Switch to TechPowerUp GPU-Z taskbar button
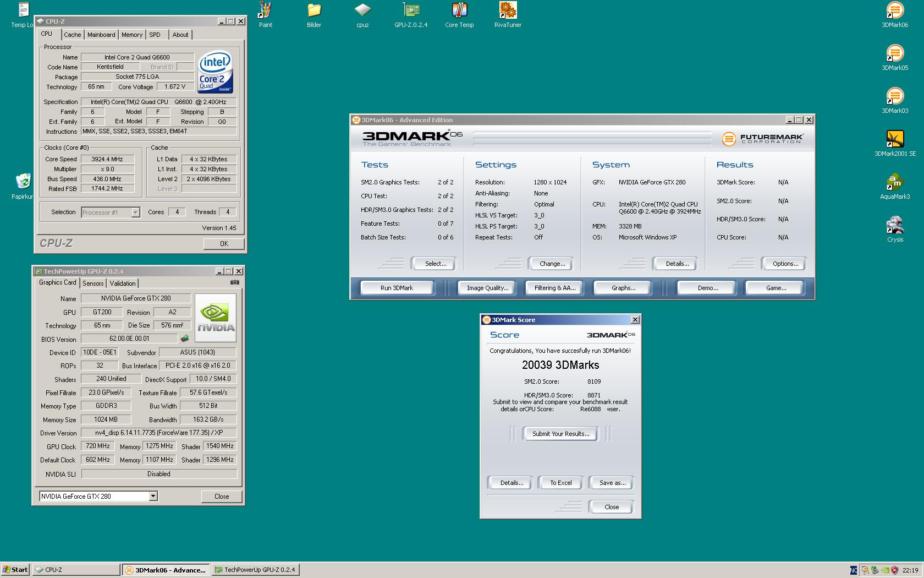This screenshot has width=924, height=578. click(x=256, y=570)
